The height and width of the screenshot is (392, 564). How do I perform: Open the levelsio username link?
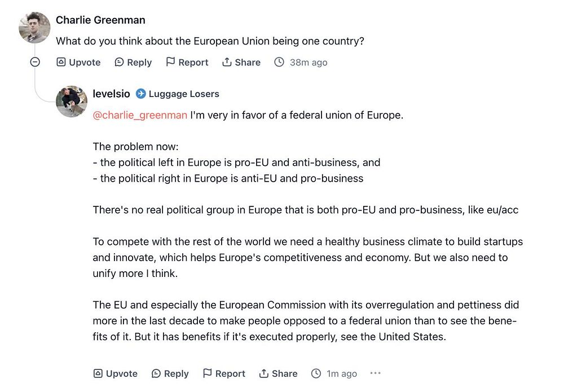click(111, 94)
